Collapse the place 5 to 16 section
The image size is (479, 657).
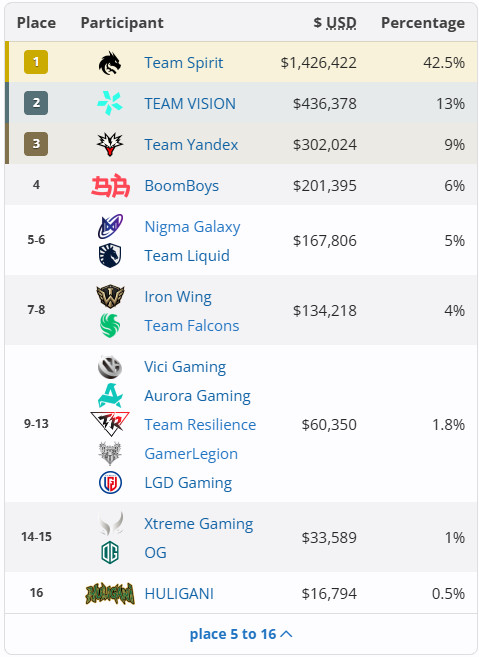pos(241,634)
